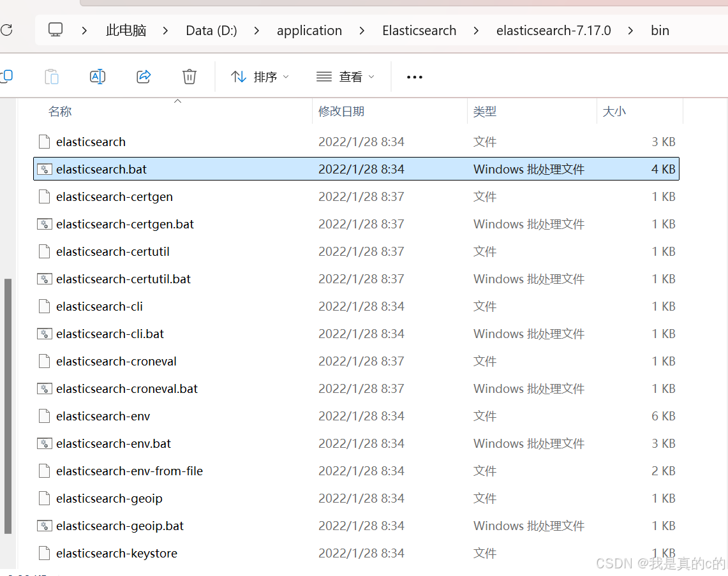Select the elasticsearch-croneval.bat file name
Screen dimensions: 728x576
127,388
